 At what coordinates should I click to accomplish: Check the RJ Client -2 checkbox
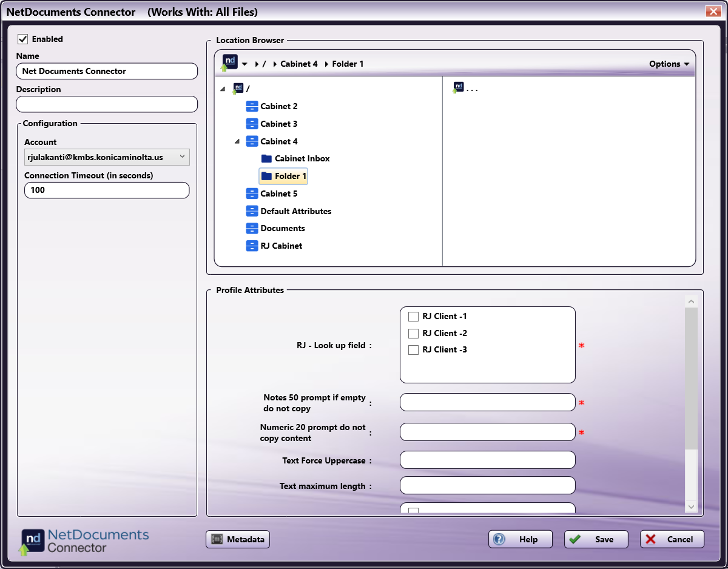(x=414, y=333)
